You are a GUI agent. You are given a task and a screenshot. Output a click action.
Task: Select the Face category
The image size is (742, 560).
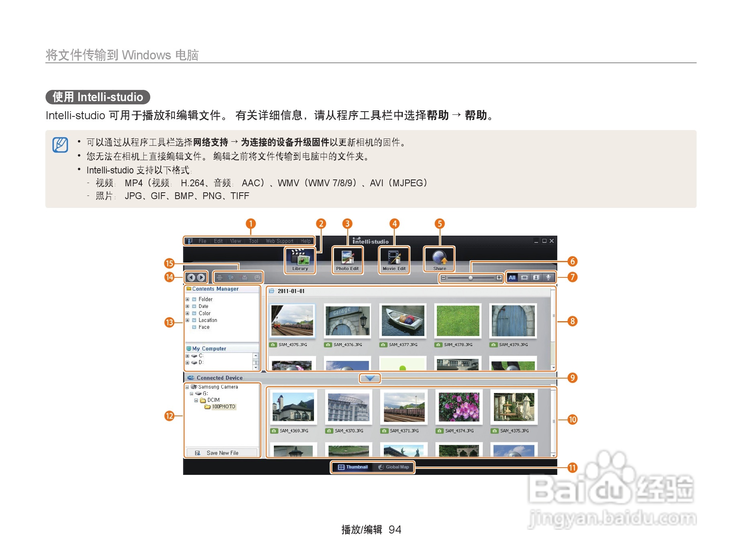(x=204, y=327)
